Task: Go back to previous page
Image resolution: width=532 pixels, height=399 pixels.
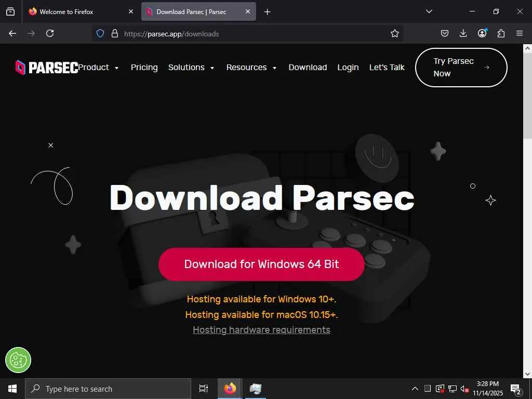Action: (12, 33)
